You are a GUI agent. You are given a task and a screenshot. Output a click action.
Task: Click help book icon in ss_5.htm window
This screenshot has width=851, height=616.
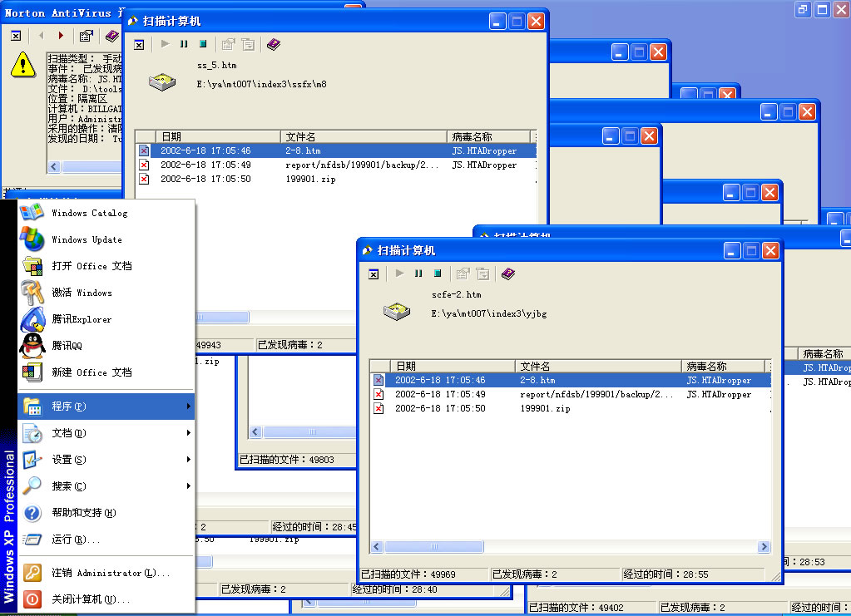pos(273,44)
